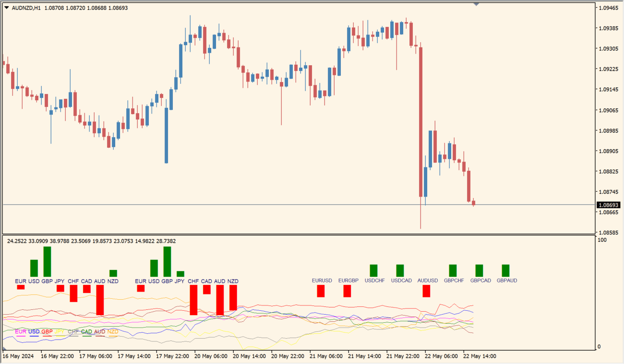Click the indicator value 28.7382
This screenshot has height=364, width=624.
[x=166, y=241]
